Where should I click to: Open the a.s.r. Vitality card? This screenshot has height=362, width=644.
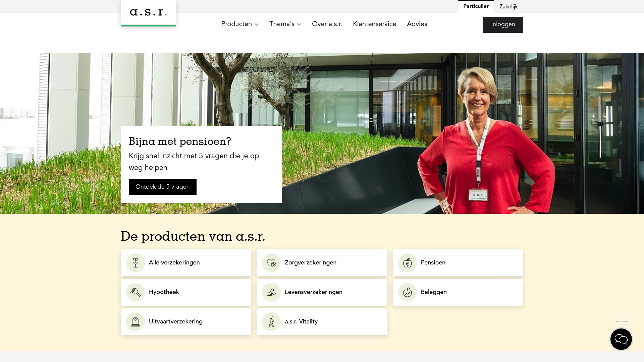click(x=322, y=322)
